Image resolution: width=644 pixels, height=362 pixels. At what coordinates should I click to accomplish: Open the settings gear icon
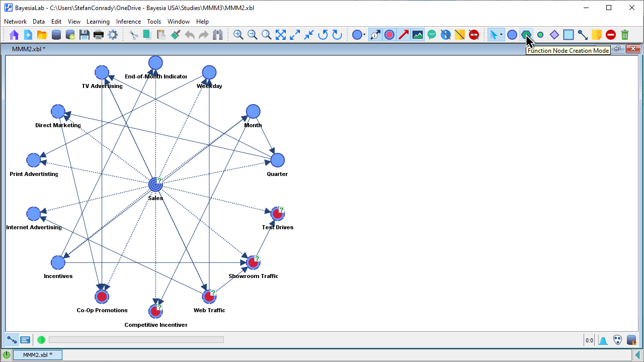[113, 35]
